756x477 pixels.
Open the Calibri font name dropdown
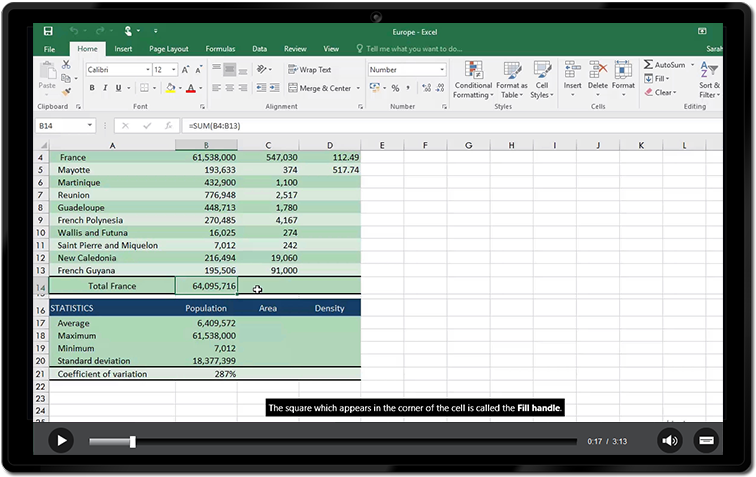click(x=145, y=70)
